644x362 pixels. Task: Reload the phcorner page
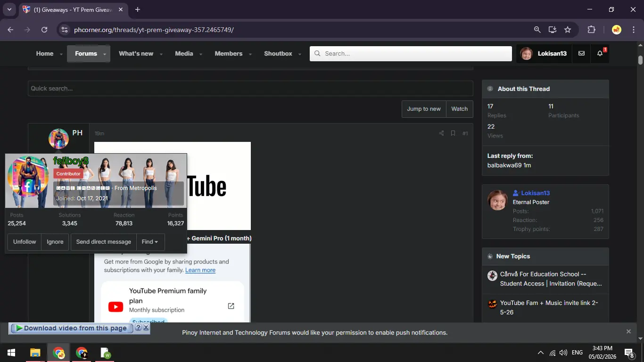44,30
